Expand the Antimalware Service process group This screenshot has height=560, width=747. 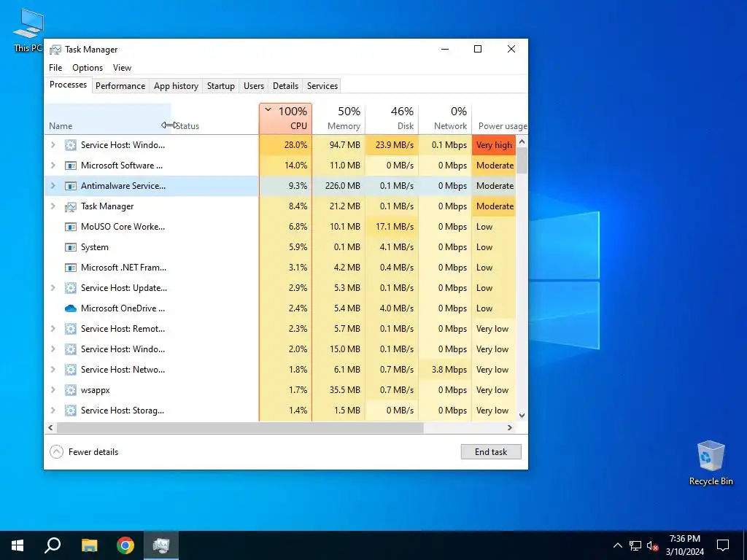(x=53, y=186)
